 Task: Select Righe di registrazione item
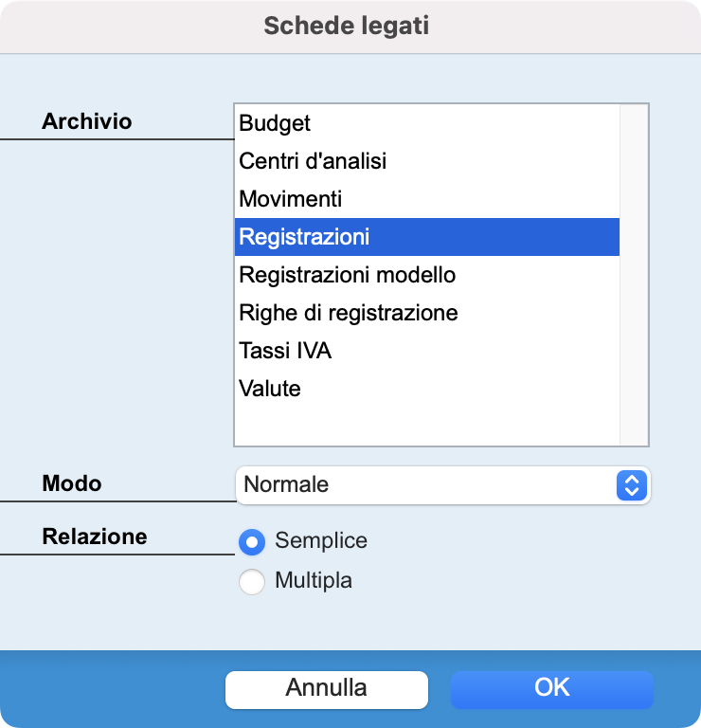(x=427, y=313)
